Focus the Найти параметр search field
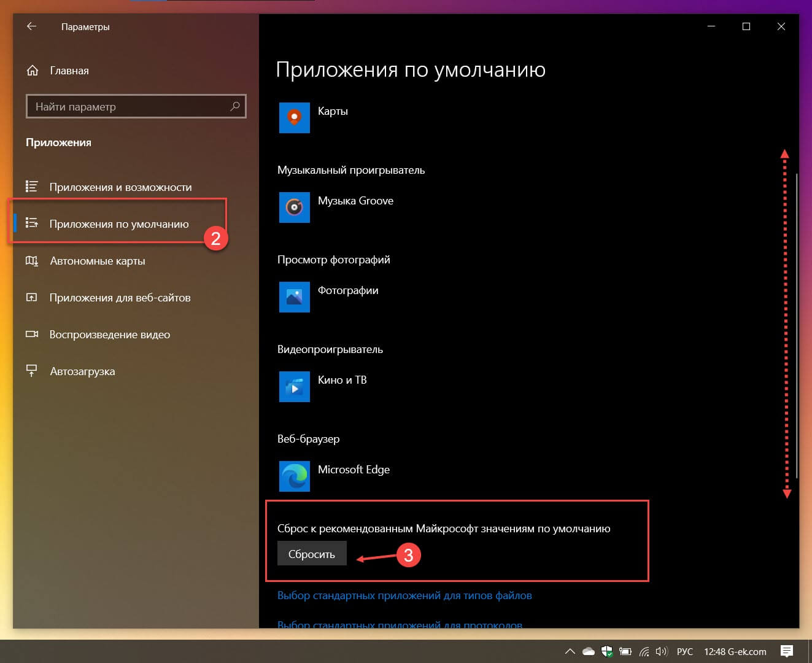The height and width of the screenshot is (663, 812). (136, 106)
